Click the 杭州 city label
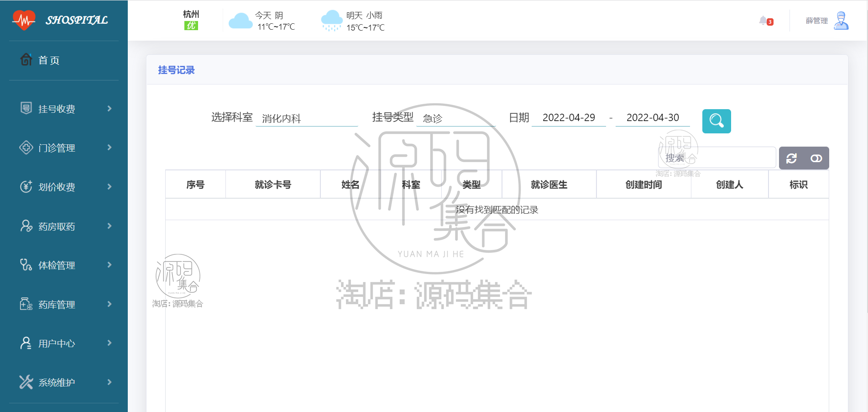This screenshot has width=868, height=412. tap(191, 14)
